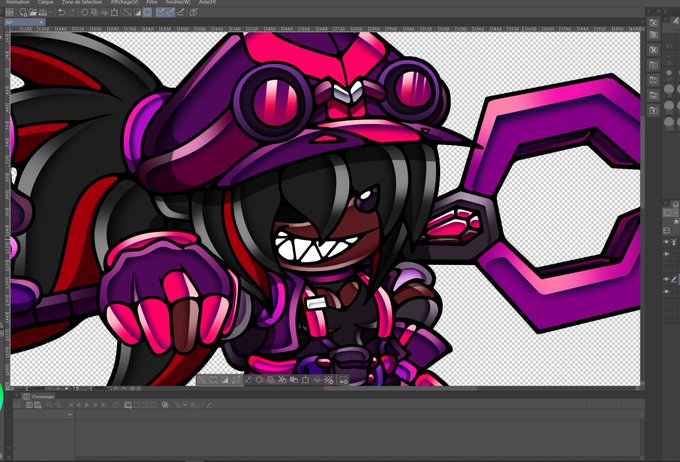
Task: Click New tone icon in selection launcher
Action: [329, 380]
